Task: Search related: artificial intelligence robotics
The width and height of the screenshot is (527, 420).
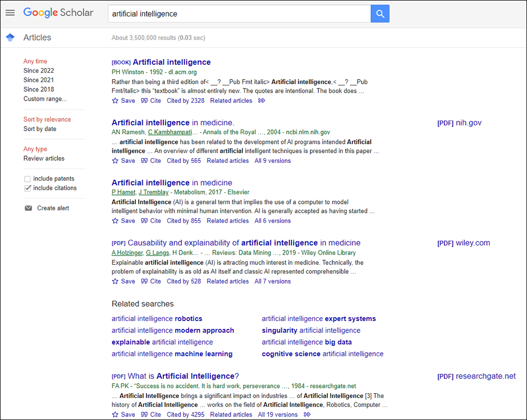Action: [x=157, y=318]
